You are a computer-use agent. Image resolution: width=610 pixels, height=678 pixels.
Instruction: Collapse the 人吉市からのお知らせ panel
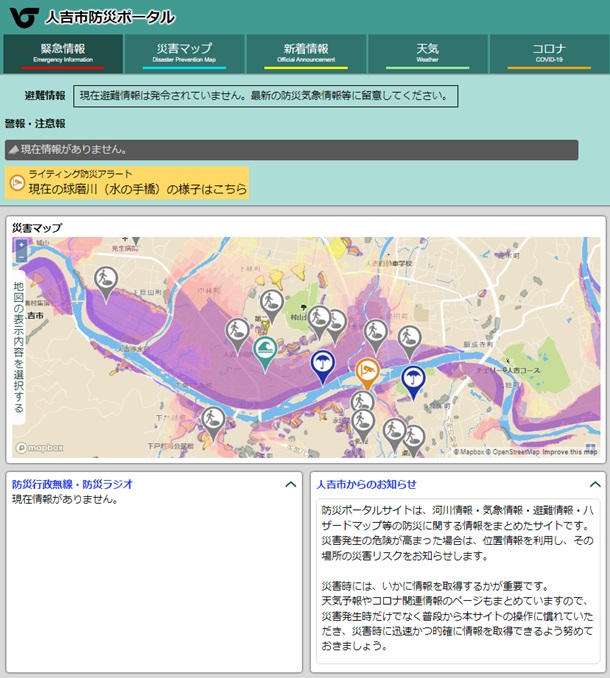coord(594,484)
